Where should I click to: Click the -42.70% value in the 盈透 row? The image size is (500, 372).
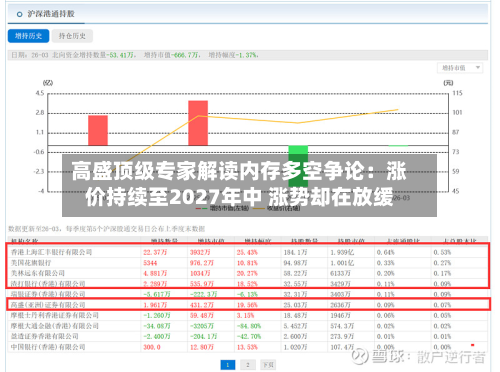point(249,336)
